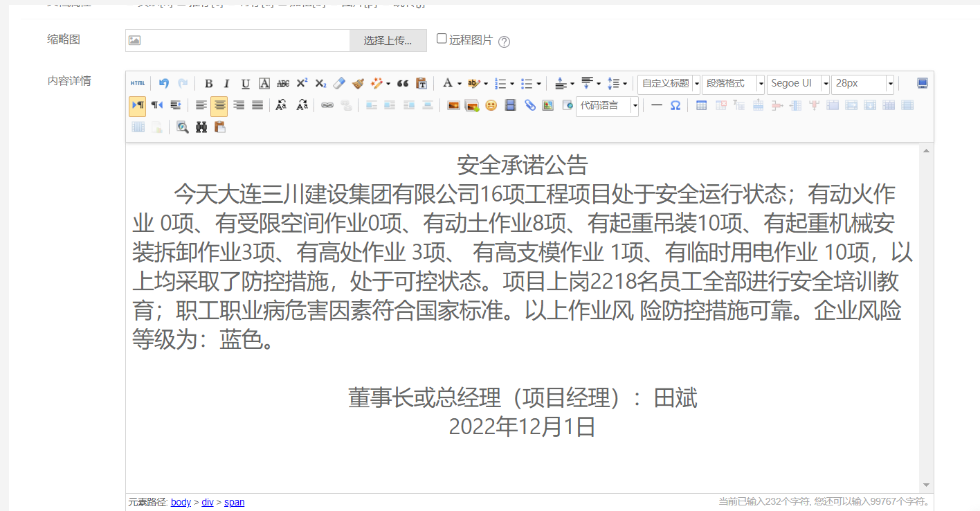Run auto typeset magic wand
The height and width of the screenshot is (511, 980).
pyautogui.click(x=377, y=84)
